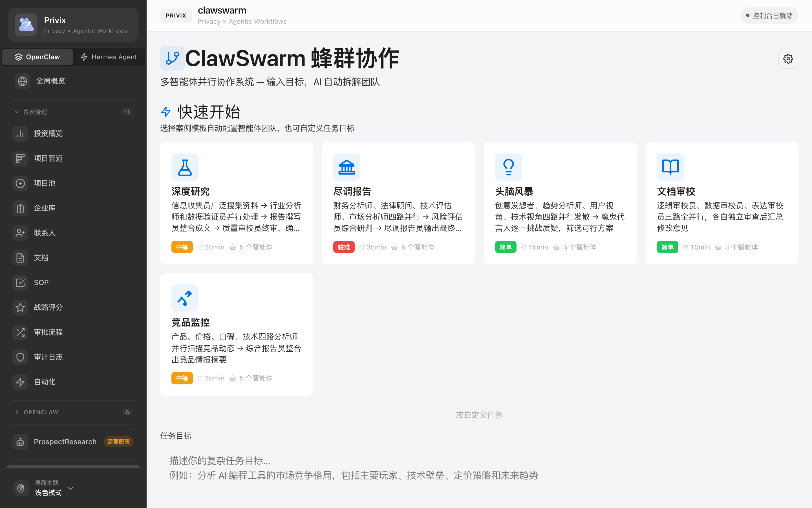Viewport: 812px width, 508px height.
Task: Click the flask icon on 深度研究 card
Action: coord(185,167)
